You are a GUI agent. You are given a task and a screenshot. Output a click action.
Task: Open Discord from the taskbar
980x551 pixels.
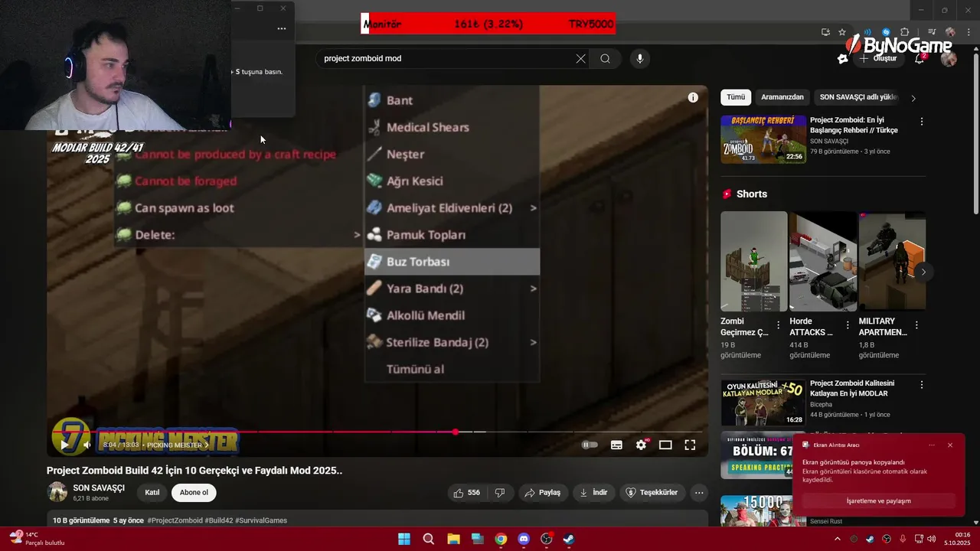(524, 539)
